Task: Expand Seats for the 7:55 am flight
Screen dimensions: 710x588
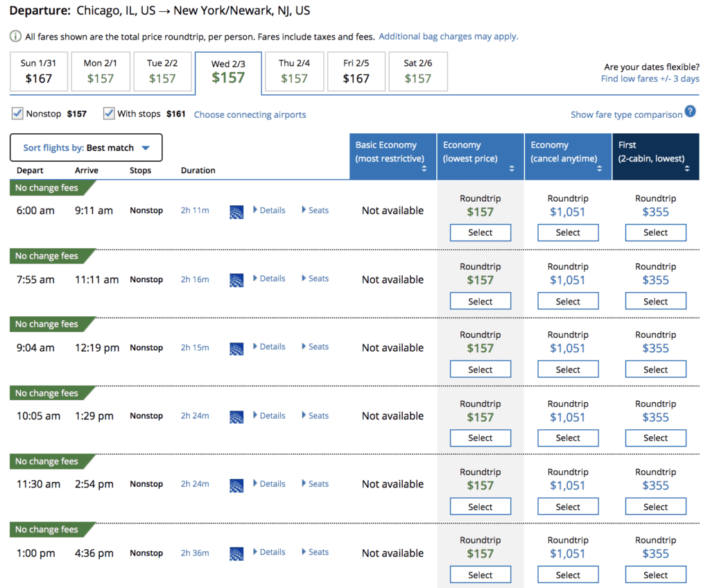Action: coord(316,278)
